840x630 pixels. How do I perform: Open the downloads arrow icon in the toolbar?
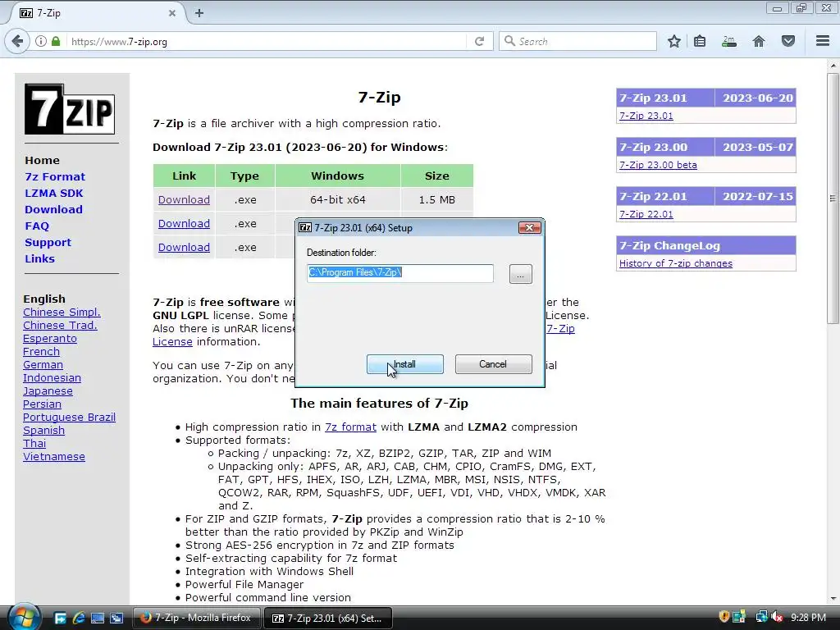tap(728, 41)
